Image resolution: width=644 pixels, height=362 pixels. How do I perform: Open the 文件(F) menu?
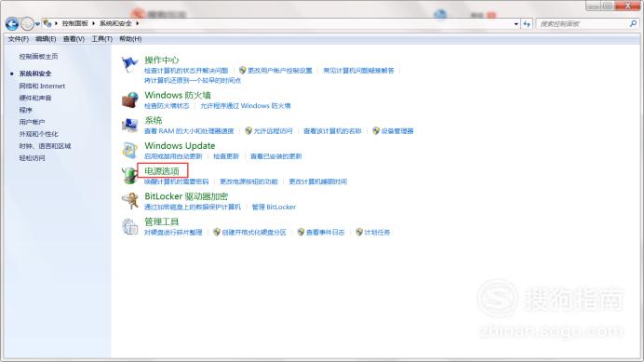[x=19, y=39]
